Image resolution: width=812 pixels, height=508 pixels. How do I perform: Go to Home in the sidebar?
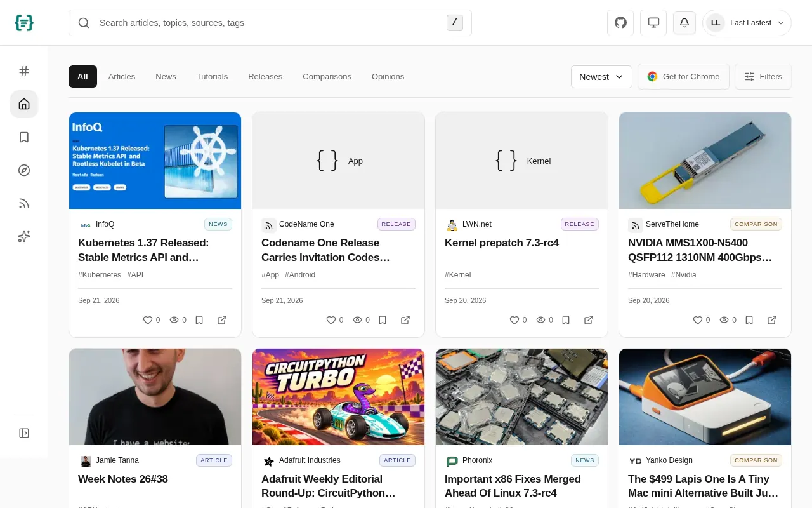pyautogui.click(x=24, y=104)
